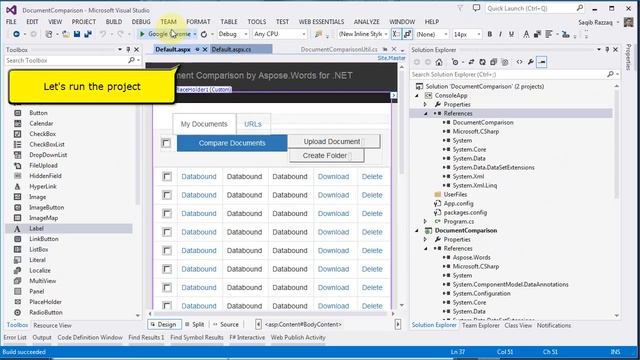Click the Background Color icon in the formatting toolbar

coord(537,34)
